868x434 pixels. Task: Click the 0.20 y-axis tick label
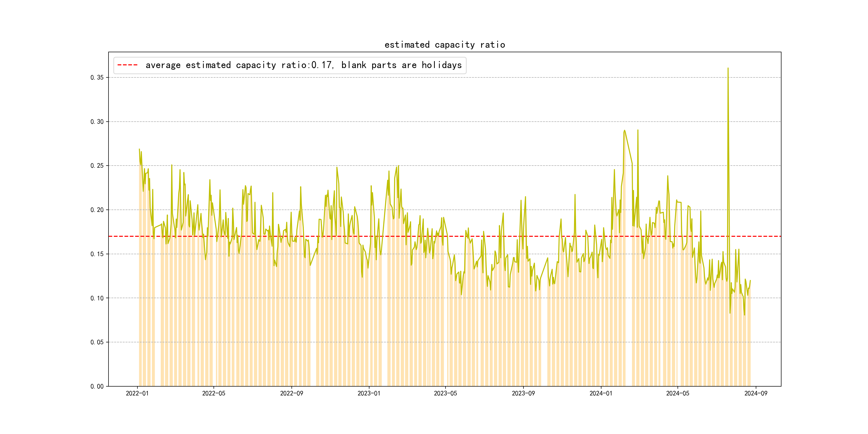pos(97,210)
